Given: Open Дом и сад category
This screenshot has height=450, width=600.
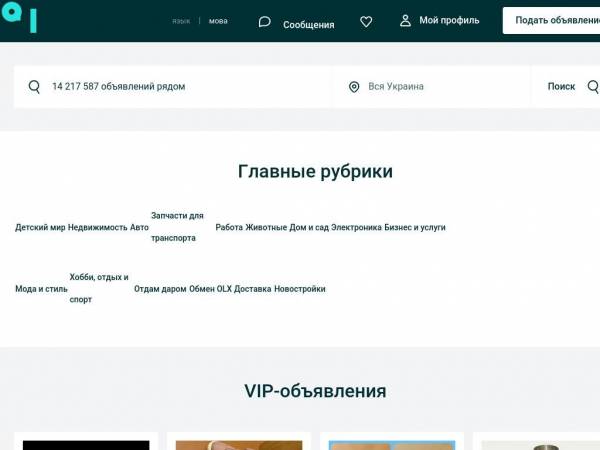Looking at the screenshot, I should point(309,227).
